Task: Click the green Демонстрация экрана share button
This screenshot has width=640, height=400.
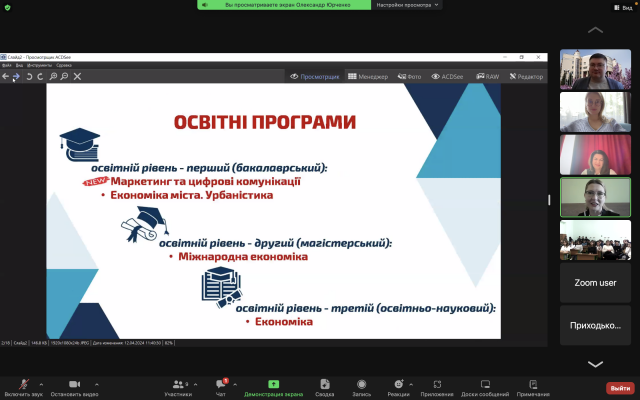Action: 274,385
